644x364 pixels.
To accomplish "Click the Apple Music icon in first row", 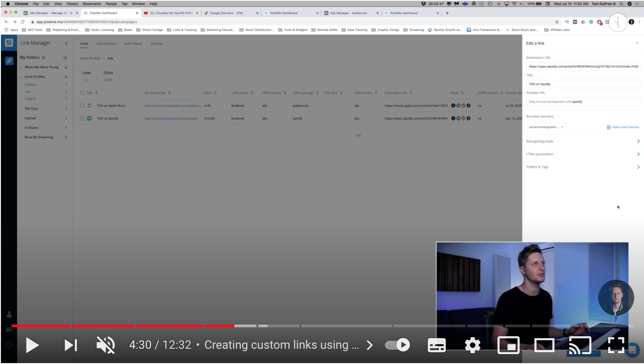I will 89,106.
